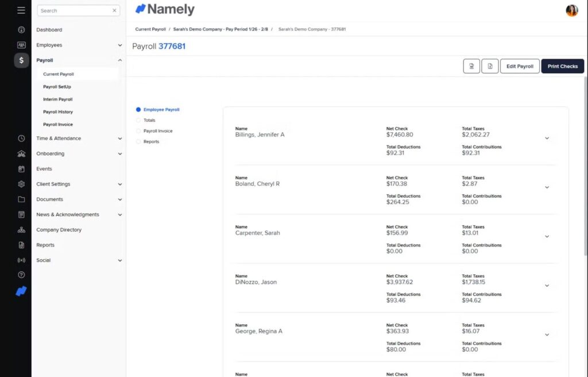Follow the Current Payroll breadcrumb link

[x=150, y=29]
